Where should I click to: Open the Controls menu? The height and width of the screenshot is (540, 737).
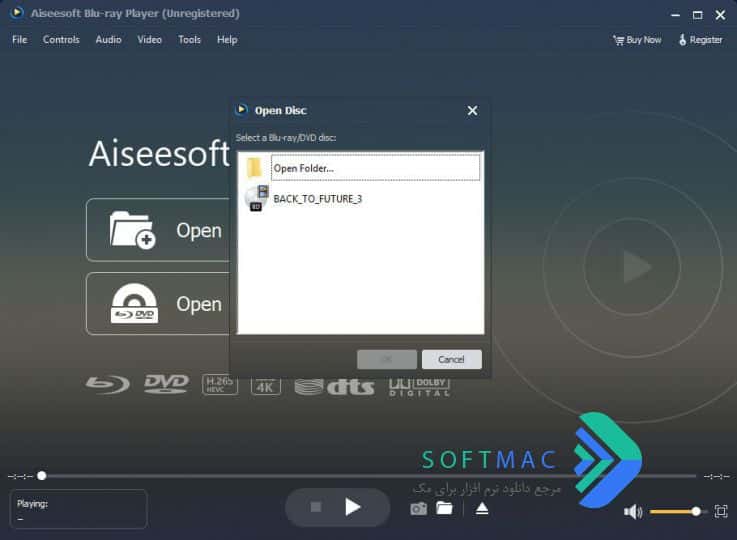[x=61, y=40]
